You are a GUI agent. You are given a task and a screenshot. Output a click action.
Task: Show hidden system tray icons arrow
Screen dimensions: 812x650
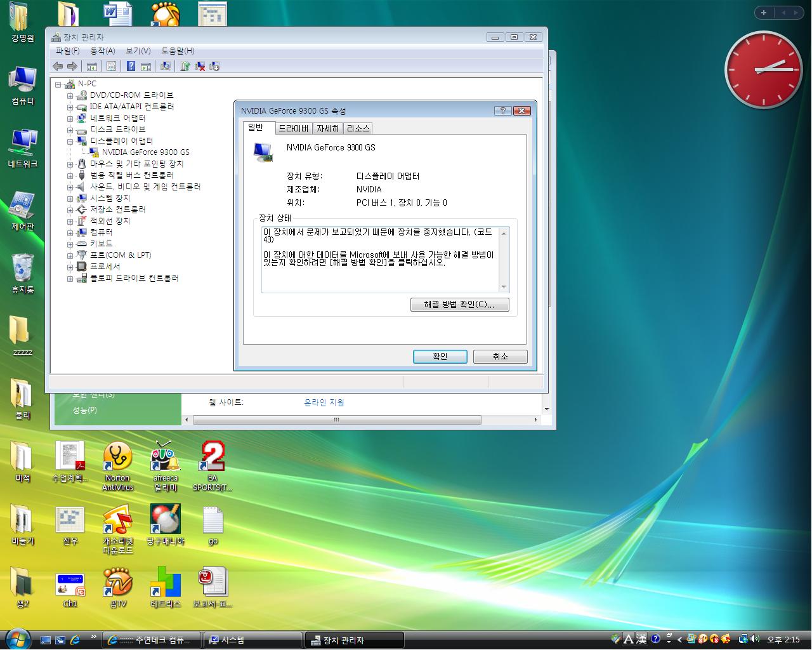point(679,639)
